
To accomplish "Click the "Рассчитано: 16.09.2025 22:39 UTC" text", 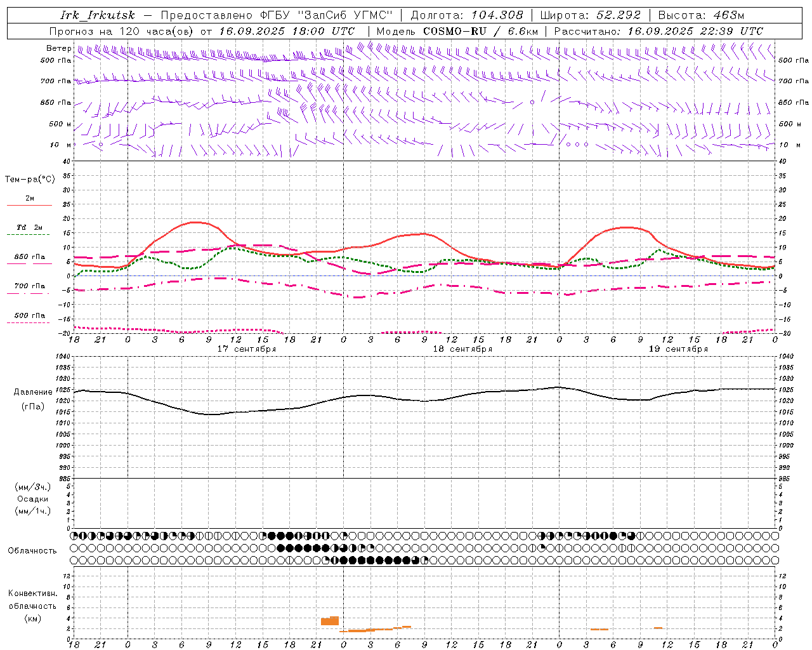I will click(658, 31).
